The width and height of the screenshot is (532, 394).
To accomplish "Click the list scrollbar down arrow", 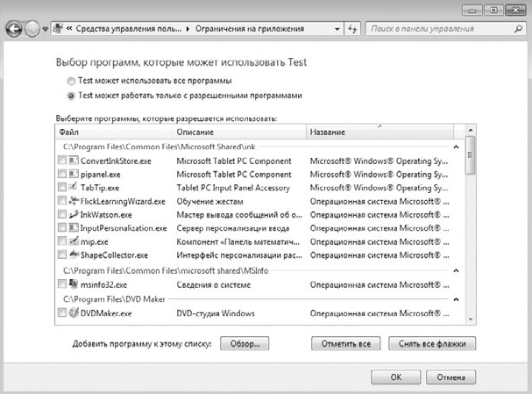I will (471, 319).
